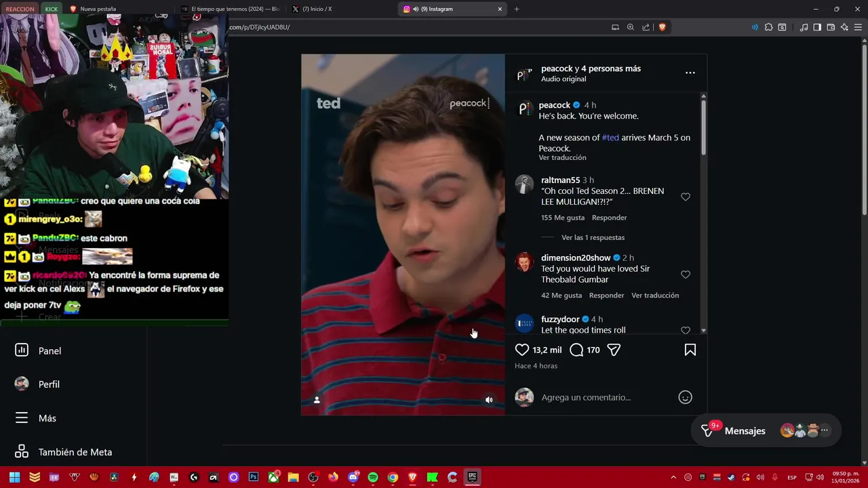Click the zoom magnifier in address bar

coord(631,27)
